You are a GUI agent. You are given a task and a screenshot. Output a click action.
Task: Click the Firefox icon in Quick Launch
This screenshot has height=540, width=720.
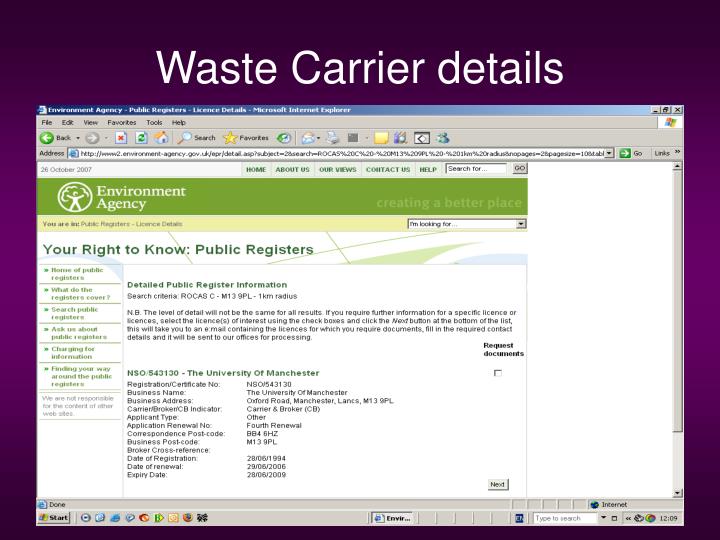point(188,518)
